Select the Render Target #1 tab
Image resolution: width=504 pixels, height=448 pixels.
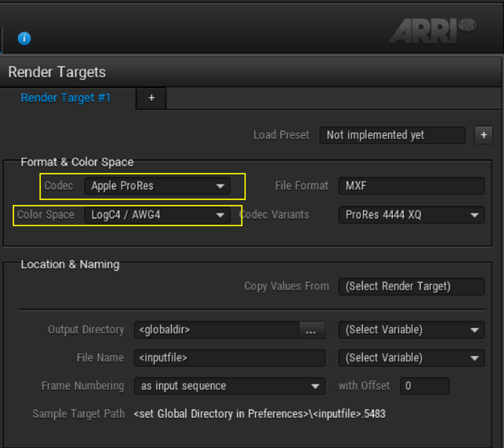pyautogui.click(x=66, y=97)
